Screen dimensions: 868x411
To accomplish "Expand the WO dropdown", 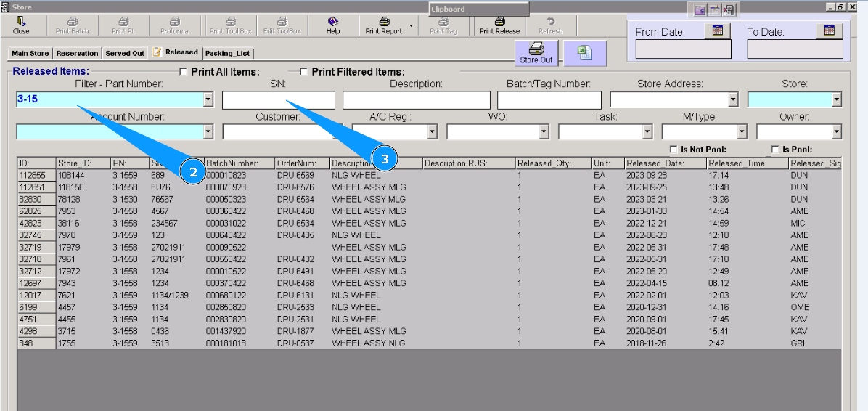I will coord(544,132).
